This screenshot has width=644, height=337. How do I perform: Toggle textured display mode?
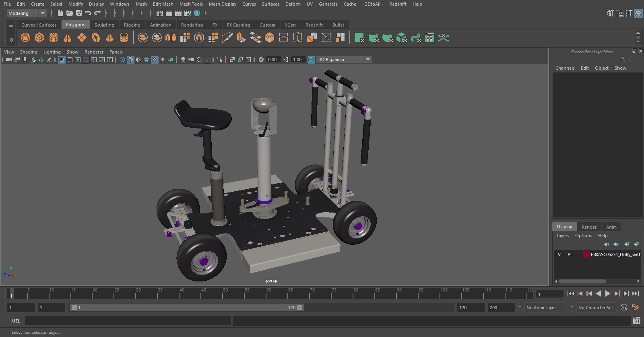click(155, 60)
